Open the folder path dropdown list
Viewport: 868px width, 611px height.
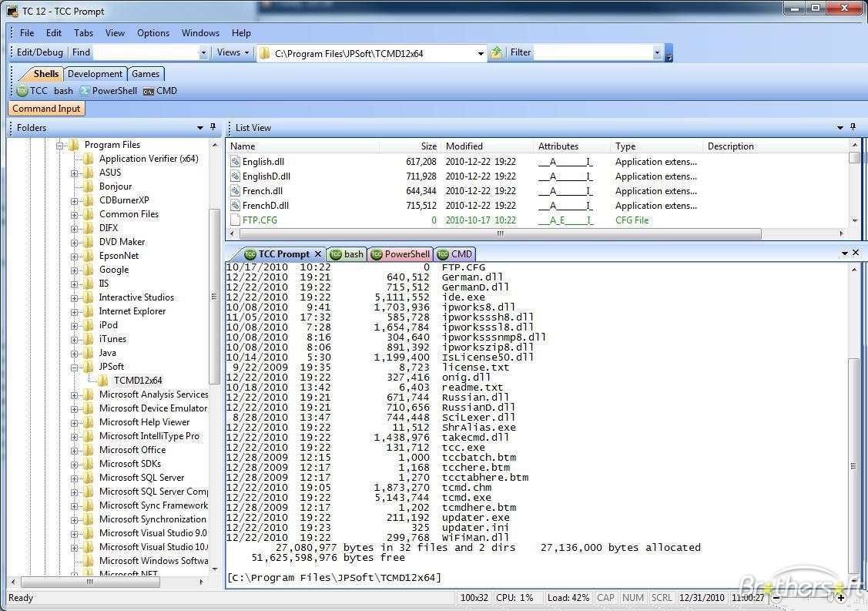point(481,53)
